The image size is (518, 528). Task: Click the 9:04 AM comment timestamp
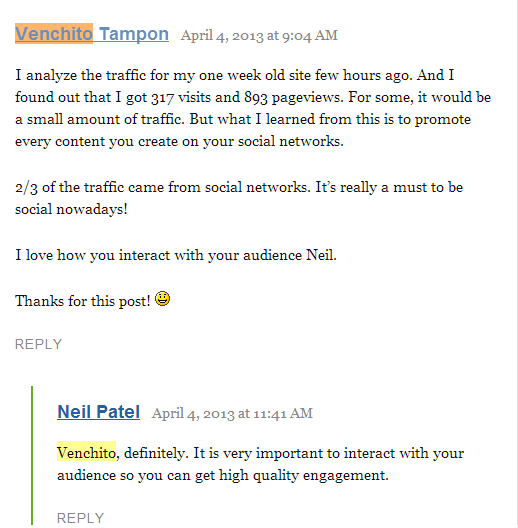(x=259, y=35)
